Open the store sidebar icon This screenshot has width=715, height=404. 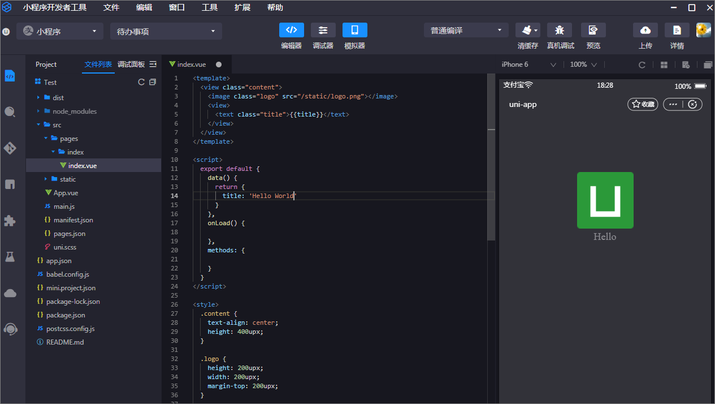coord(10,184)
